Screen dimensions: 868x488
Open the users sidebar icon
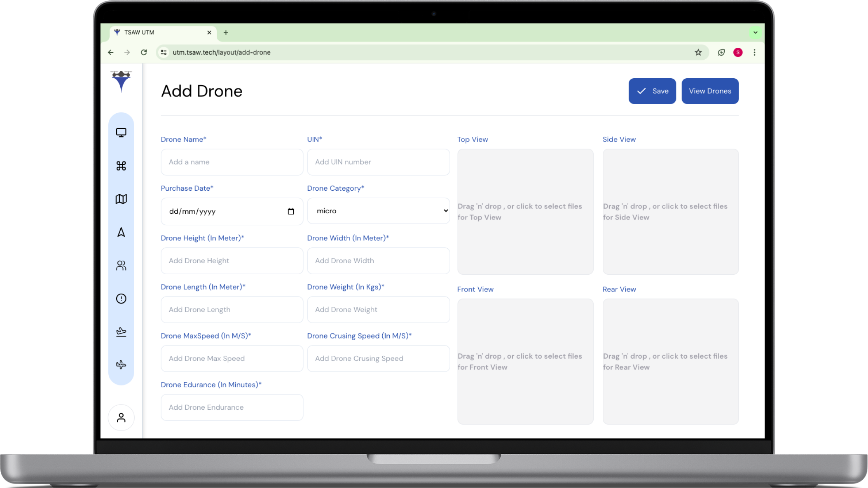pyautogui.click(x=121, y=266)
